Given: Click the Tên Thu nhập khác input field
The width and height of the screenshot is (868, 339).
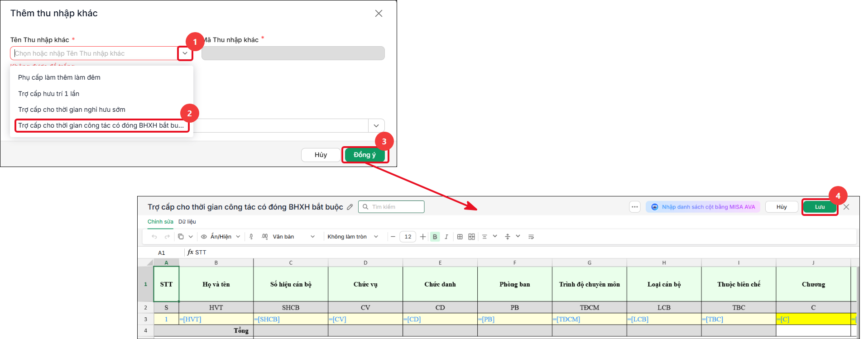Looking at the screenshot, I should pos(94,53).
